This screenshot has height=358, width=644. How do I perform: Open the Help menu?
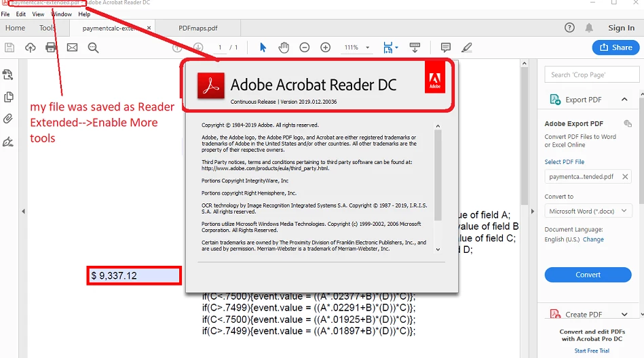[x=84, y=14]
